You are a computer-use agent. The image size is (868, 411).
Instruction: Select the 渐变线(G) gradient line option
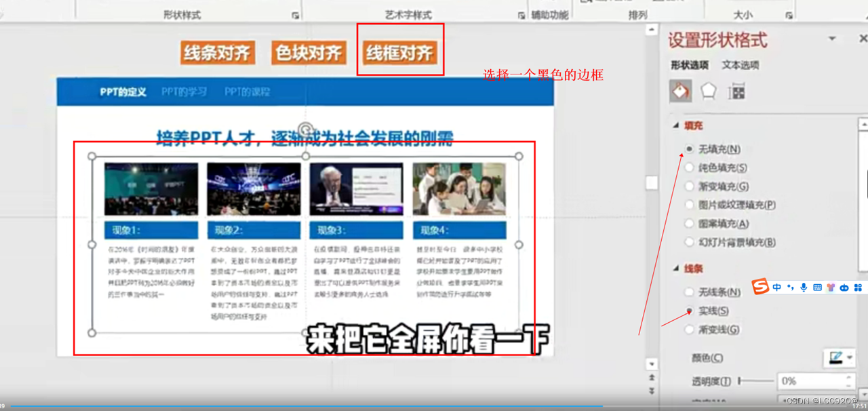[713, 330]
